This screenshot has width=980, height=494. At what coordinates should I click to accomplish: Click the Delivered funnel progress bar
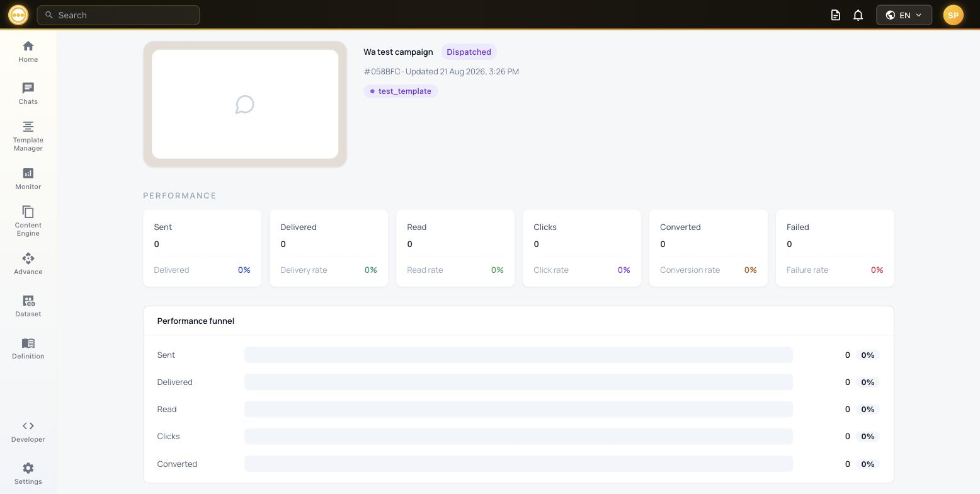(x=518, y=382)
